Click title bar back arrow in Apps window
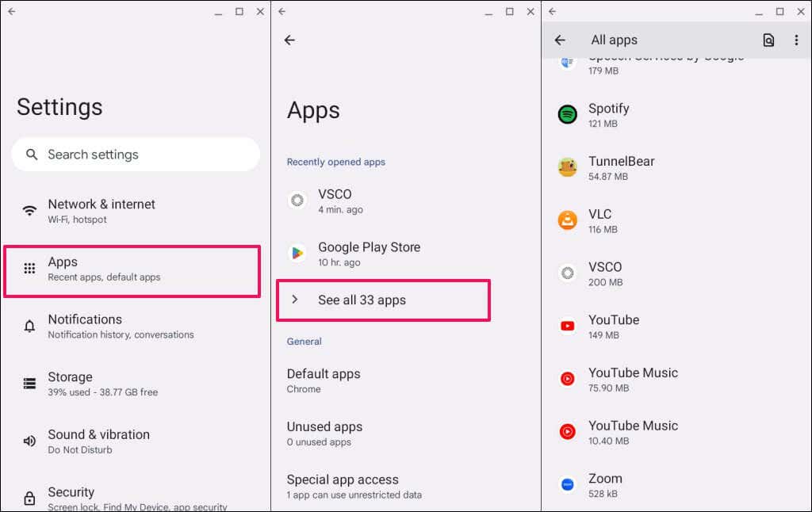Viewport: 812px width, 512px height. [x=282, y=11]
